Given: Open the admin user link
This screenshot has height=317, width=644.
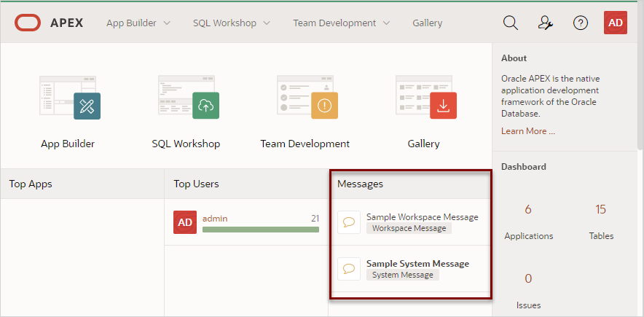Looking at the screenshot, I should coord(215,219).
